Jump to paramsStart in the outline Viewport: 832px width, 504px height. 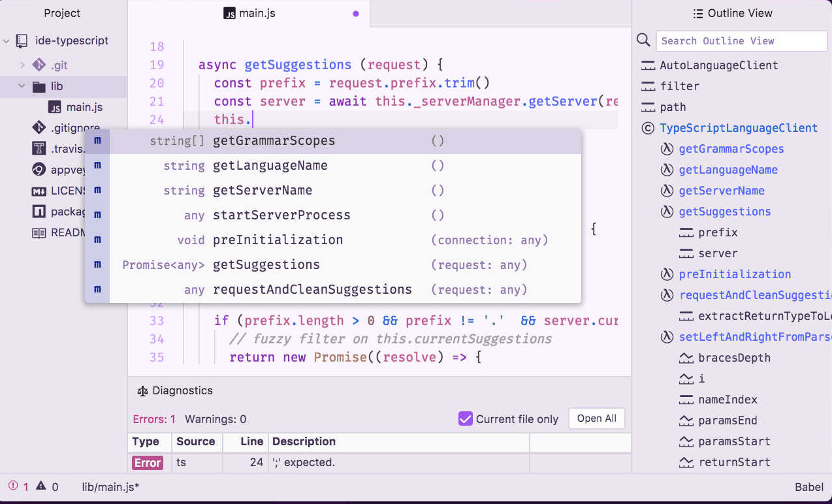tap(734, 441)
